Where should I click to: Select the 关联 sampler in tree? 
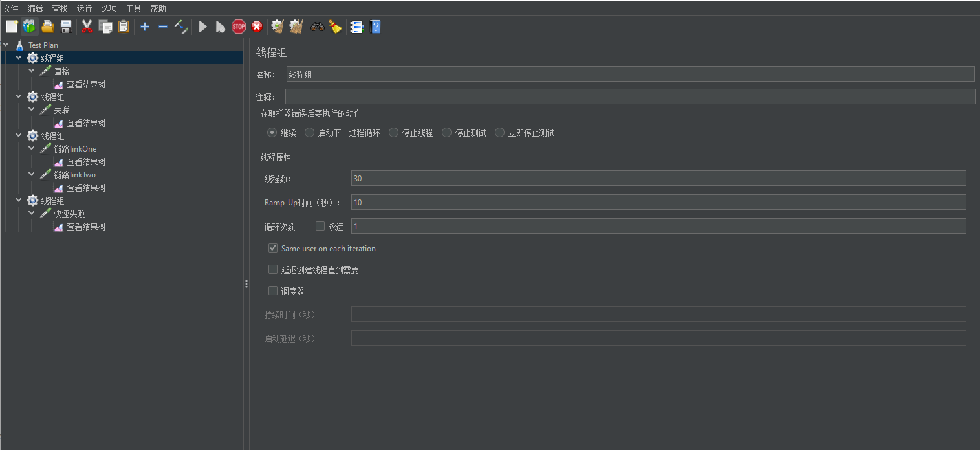coord(61,110)
